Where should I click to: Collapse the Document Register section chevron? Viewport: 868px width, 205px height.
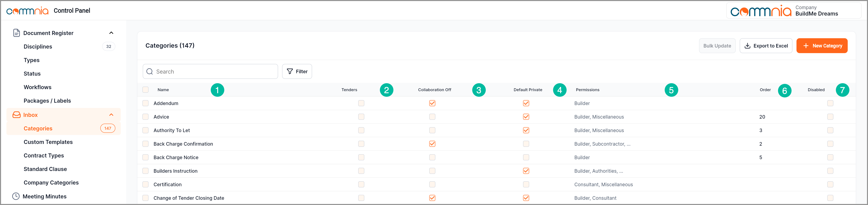click(111, 33)
